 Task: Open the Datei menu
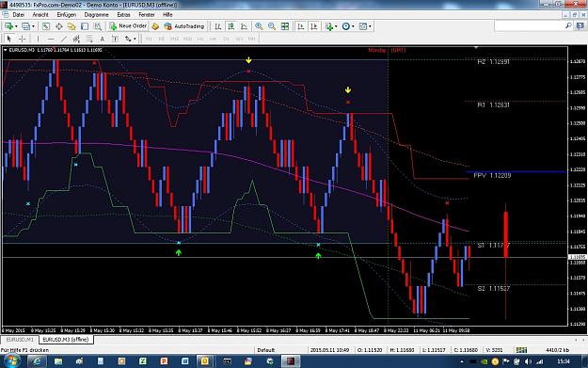[19, 15]
